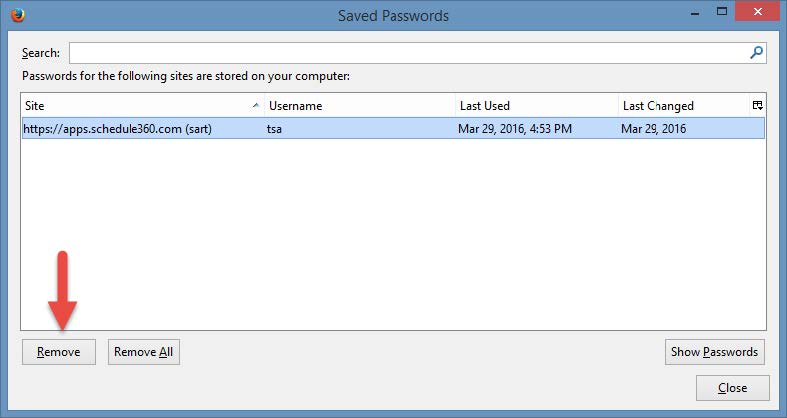787x418 pixels.
Task: Minimize the Saved Passwords window
Action: click(x=695, y=13)
